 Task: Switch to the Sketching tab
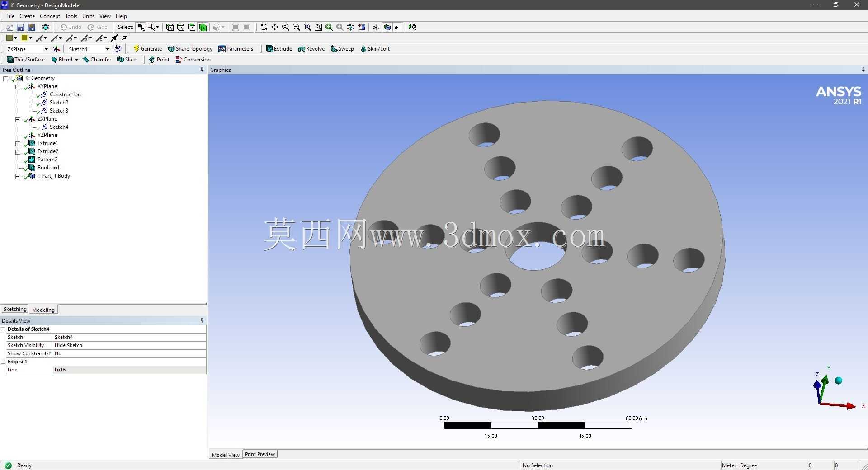pyautogui.click(x=15, y=310)
